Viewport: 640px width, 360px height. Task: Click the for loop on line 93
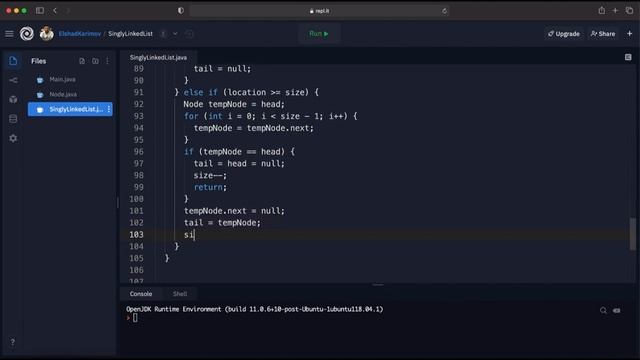click(x=271, y=116)
